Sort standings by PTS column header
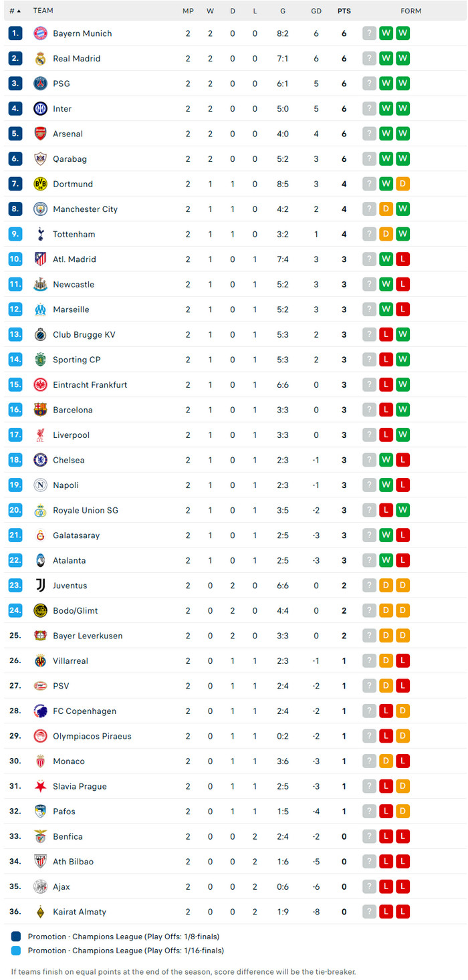 [344, 11]
